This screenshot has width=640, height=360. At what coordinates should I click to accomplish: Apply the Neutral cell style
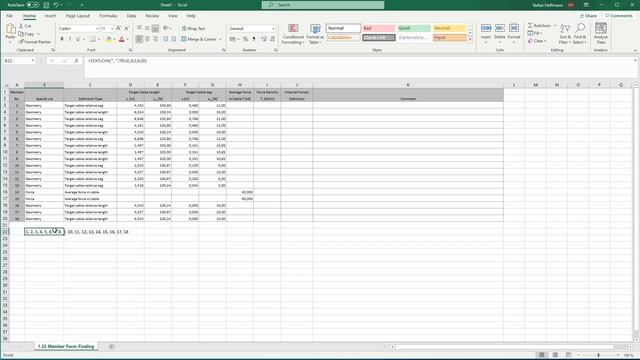click(449, 28)
